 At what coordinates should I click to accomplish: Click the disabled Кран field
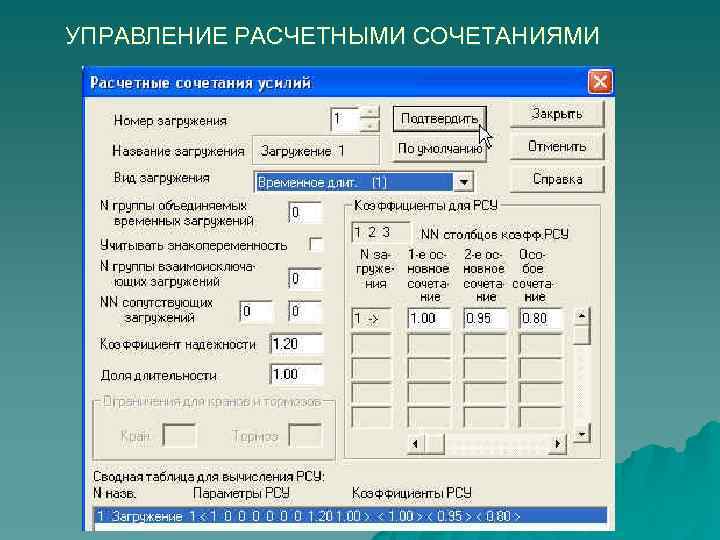(x=180, y=435)
